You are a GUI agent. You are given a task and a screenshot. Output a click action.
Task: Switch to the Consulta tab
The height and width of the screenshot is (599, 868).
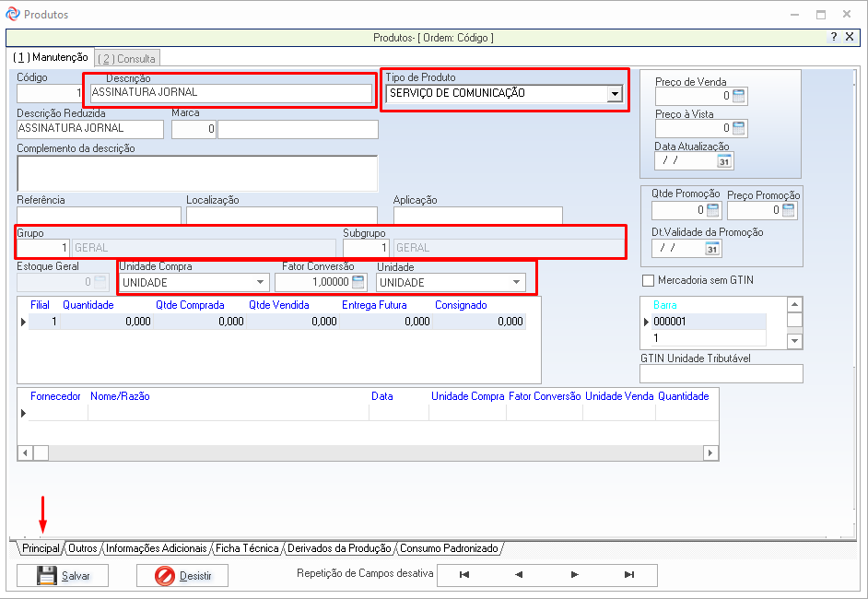coord(127,59)
